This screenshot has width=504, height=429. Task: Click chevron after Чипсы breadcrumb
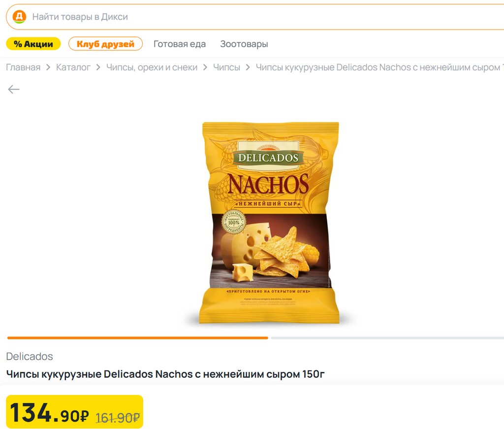click(248, 67)
